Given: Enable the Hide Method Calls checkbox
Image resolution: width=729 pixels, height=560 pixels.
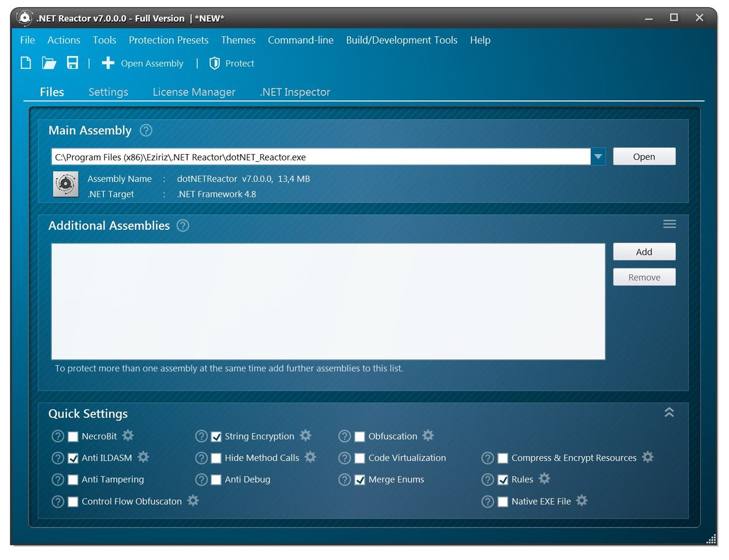Looking at the screenshot, I should (x=216, y=459).
